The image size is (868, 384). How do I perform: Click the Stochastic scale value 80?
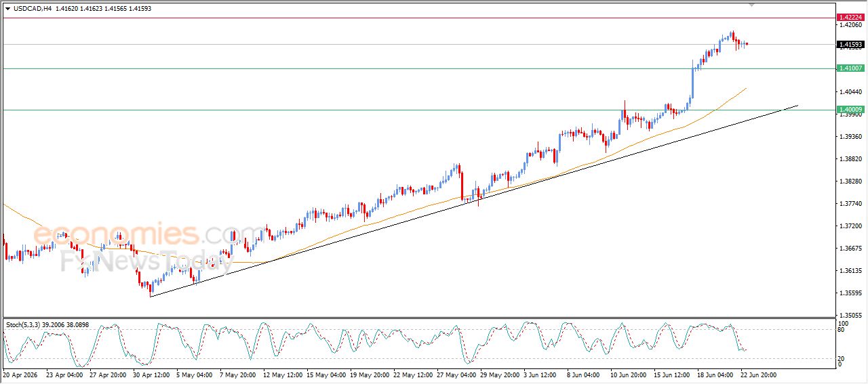tap(842, 330)
